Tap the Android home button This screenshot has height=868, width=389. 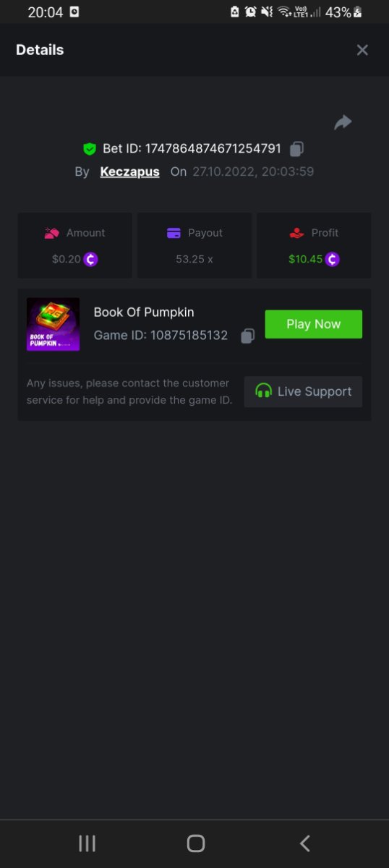click(x=195, y=843)
